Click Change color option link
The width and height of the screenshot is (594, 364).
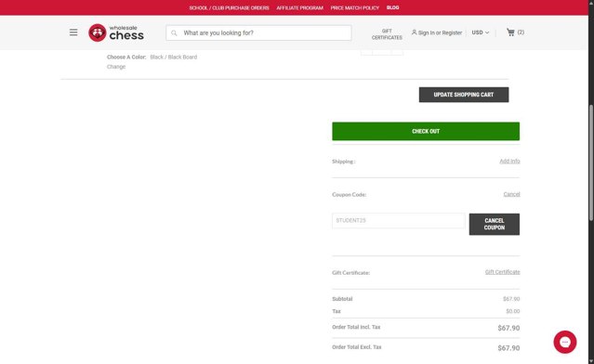pyautogui.click(x=116, y=67)
